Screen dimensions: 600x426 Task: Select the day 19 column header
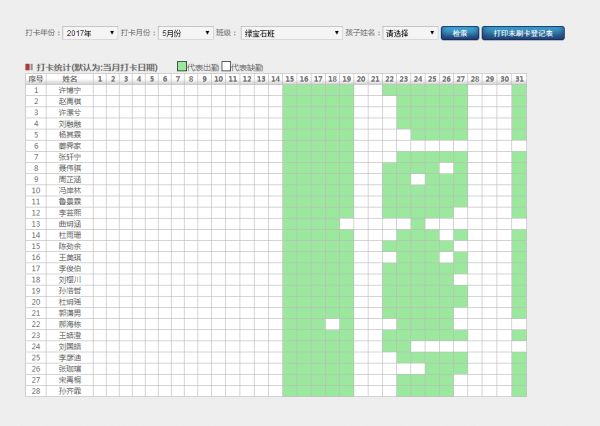coord(347,79)
